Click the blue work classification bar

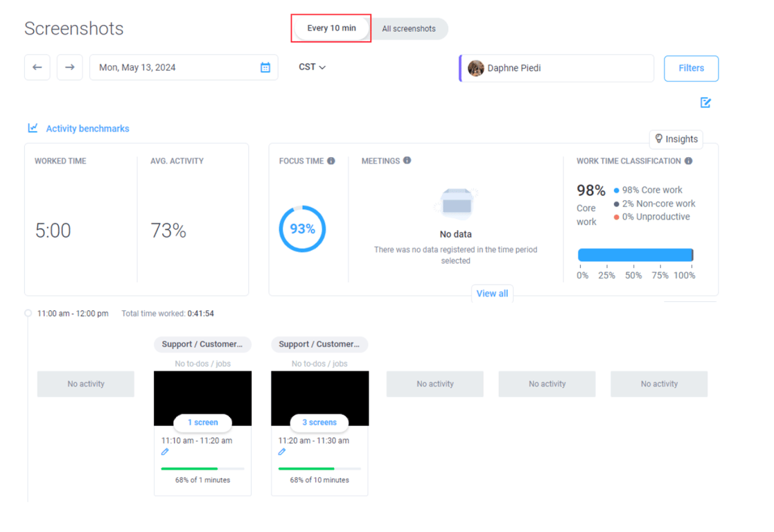coord(636,255)
